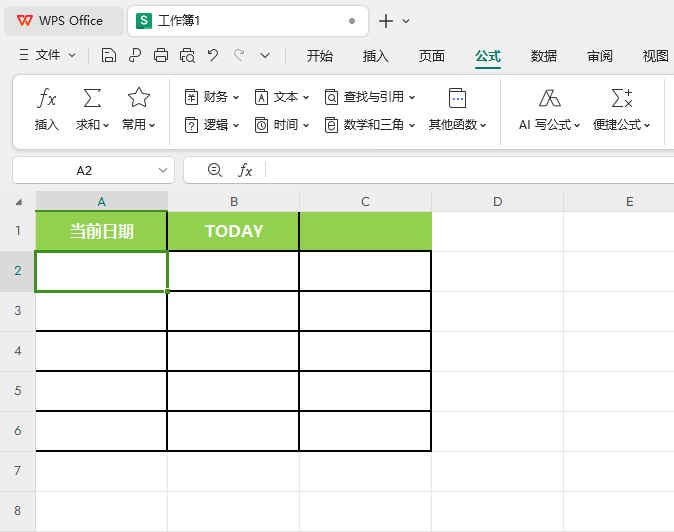Click the print icon in quick access toolbar
This screenshot has width=674, height=532.
tap(161, 56)
